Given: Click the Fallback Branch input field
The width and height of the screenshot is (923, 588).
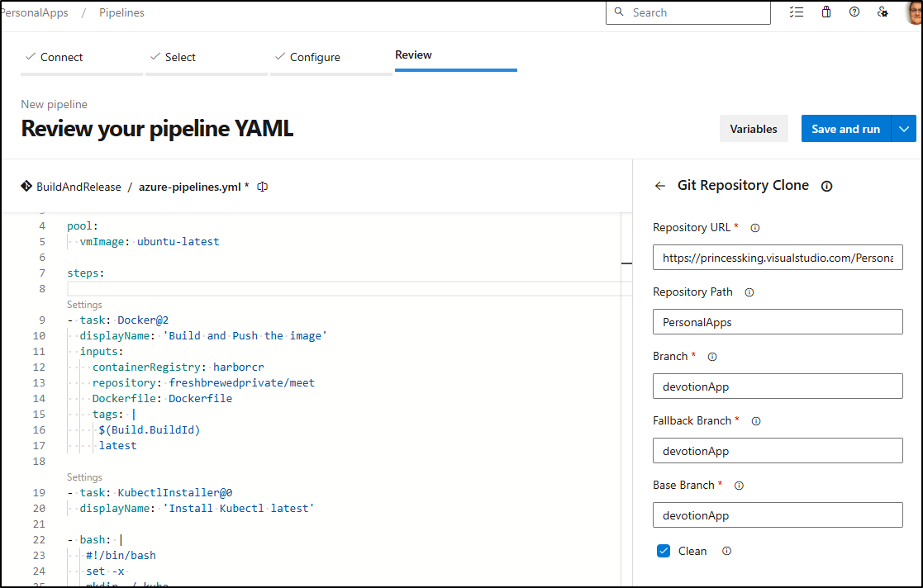Looking at the screenshot, I should coord(778,451).
